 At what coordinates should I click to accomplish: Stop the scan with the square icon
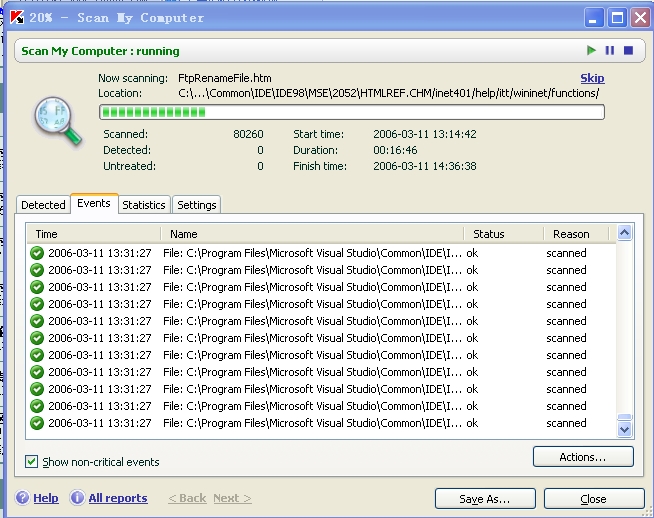pyautogui.click(x=628, y=50)
